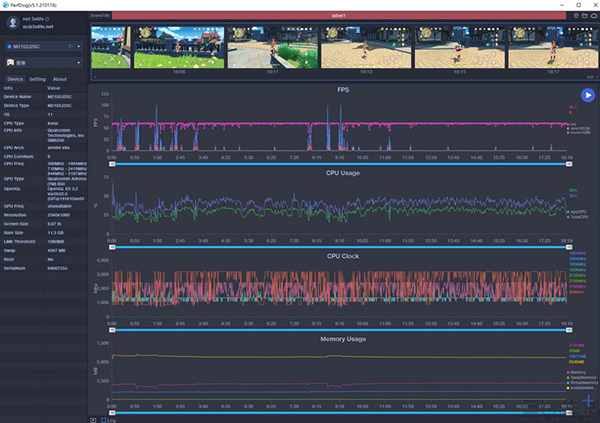This screenshot has width=600, height=423.
Task: Click the device icon beside M2102J2SC
Action: click(10, 45)
